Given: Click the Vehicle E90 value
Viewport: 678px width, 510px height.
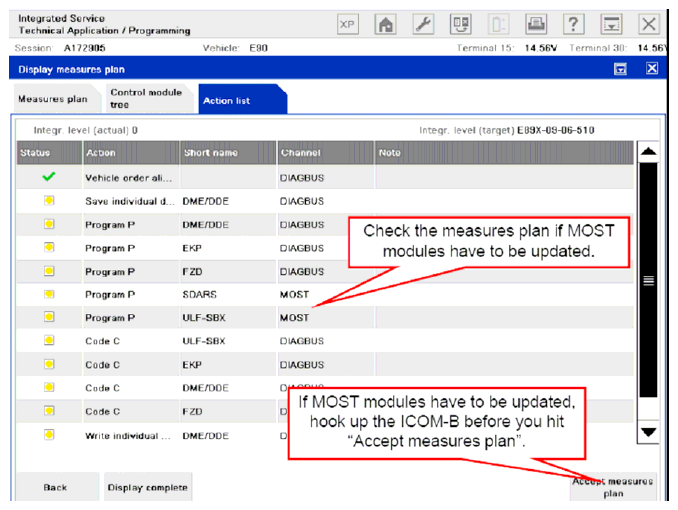Looking at the screenshot, I should click(258, 48).
